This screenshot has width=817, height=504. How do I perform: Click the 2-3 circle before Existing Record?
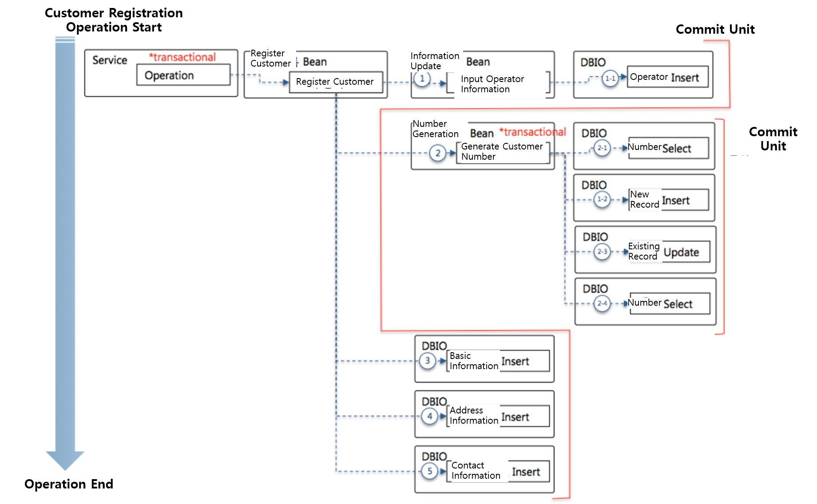602,252
